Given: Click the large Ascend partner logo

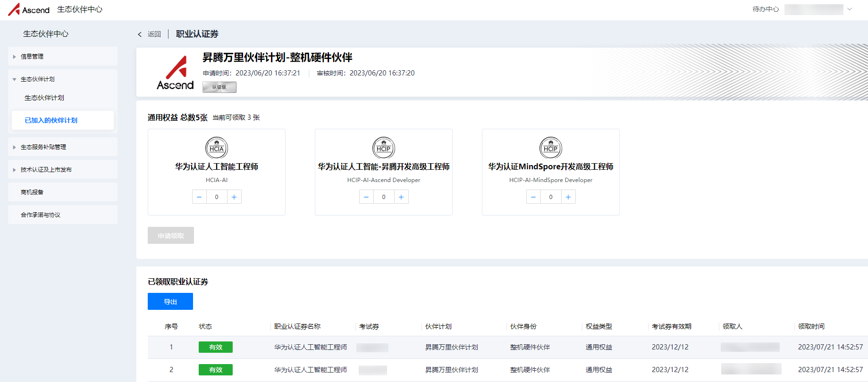Looking at the screenshot, I should [175, 73].
